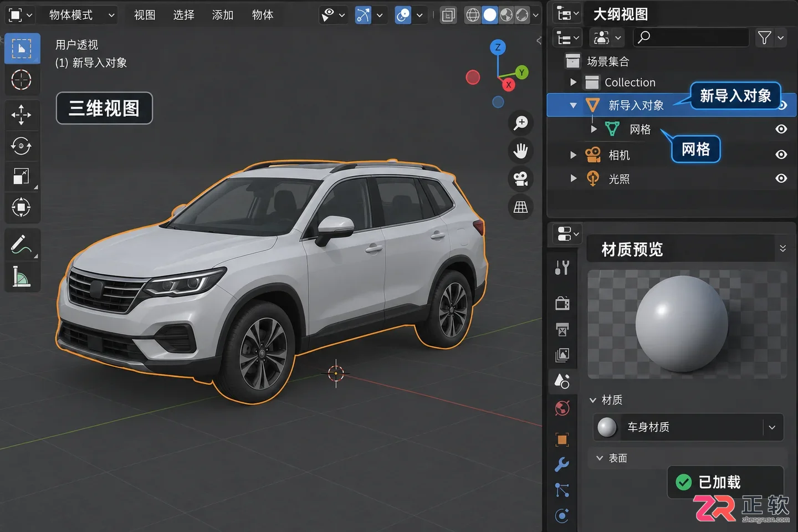This screenshot has height=532, width=798.
Task: Open the Tool properties tab
Action: coord(562,268)
